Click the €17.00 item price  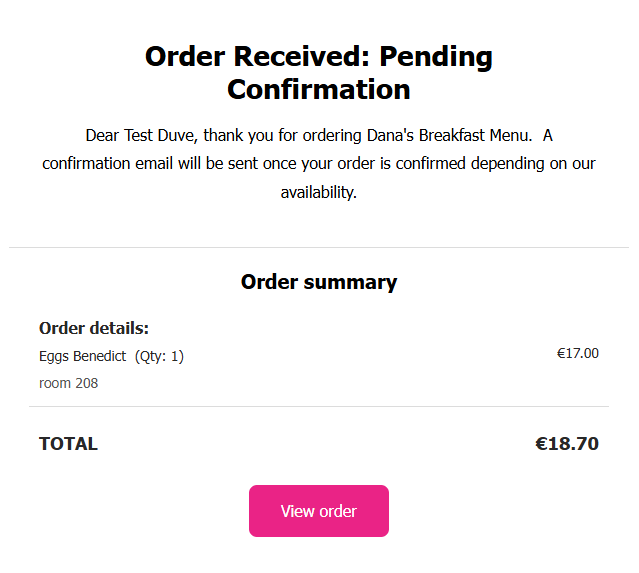(577, 353)
